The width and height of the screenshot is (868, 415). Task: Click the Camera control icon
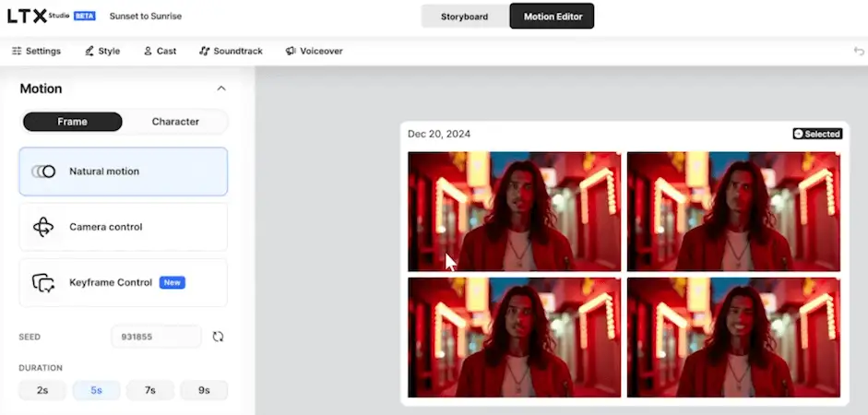coord(43,227)
